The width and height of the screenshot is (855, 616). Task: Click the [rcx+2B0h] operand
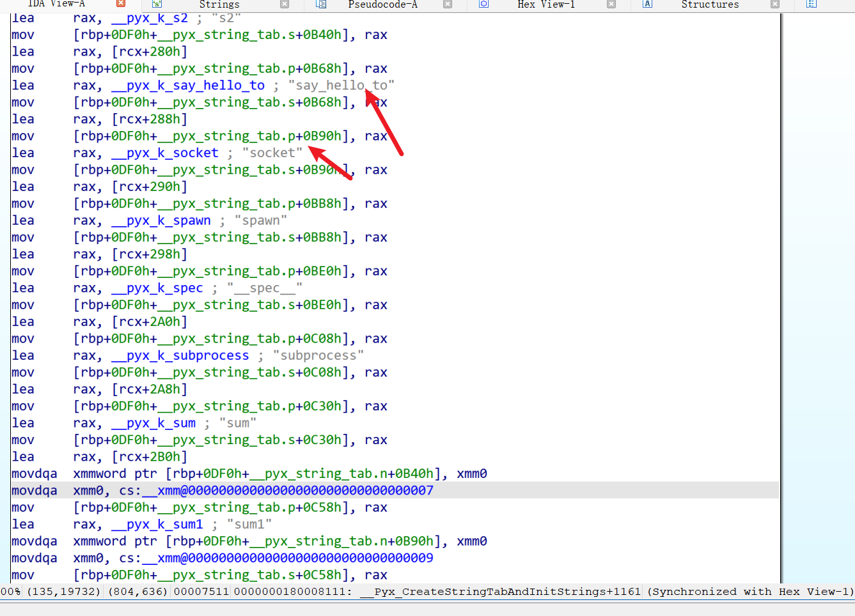[150, 458]
